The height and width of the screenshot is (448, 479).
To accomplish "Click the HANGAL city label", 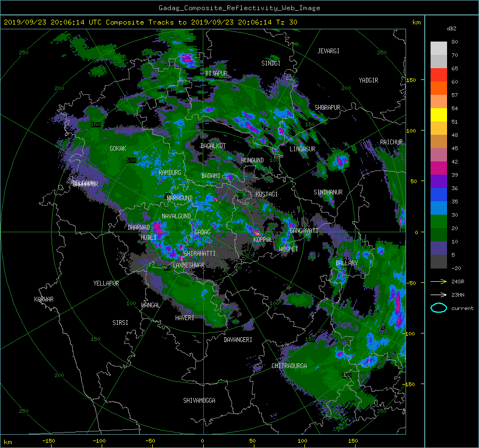I will pos(150,305).
